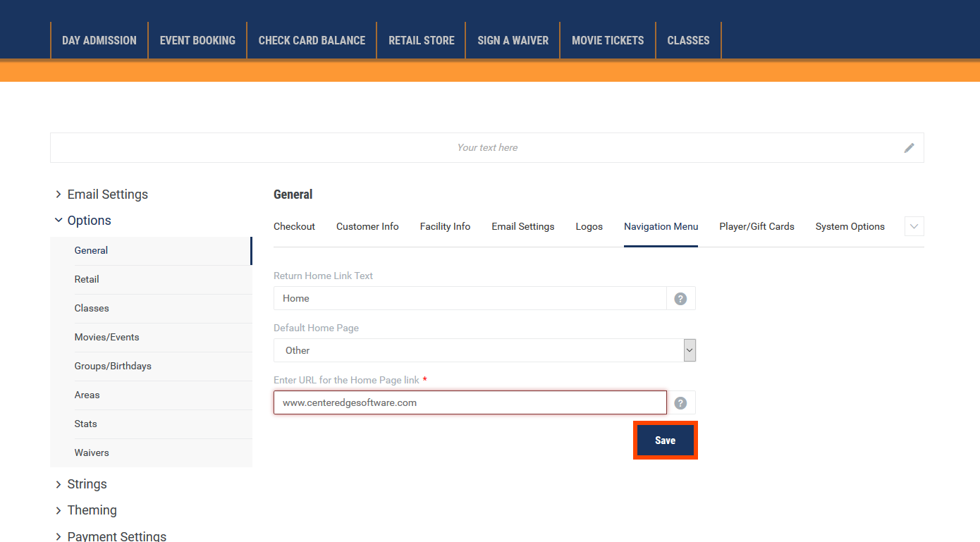Screen dimensions: 980x542
Task: Switch to the System Options tab
Action: [850, 226]
